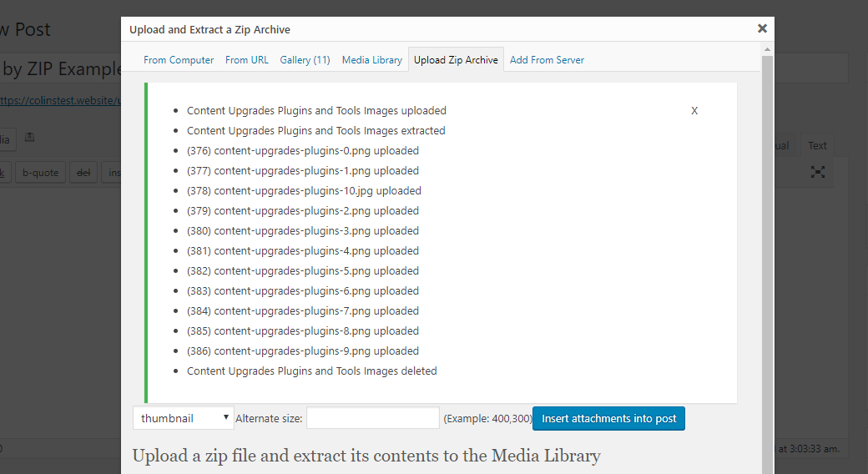The image size is (868, 474).
Task: Close the Upload and Extract Zip dialog
Action: pos(762,28)
